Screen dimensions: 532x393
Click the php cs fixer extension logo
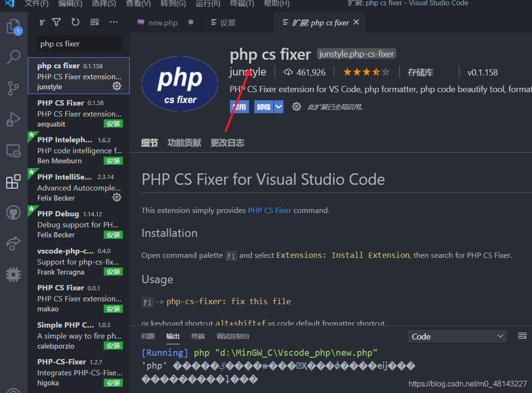[x=180, y=84]
